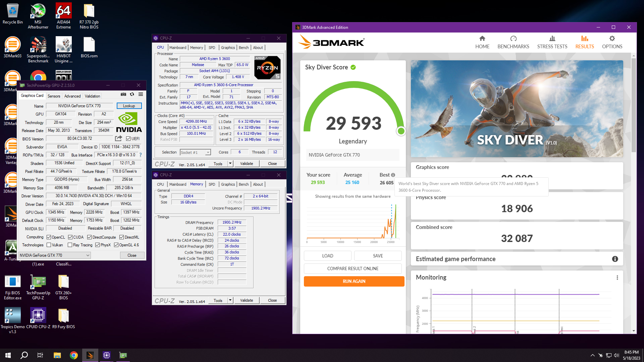Click Validate in the upper CPU-Z window
This screenshot has height=362, width=644.
click(x=247, y=164)
